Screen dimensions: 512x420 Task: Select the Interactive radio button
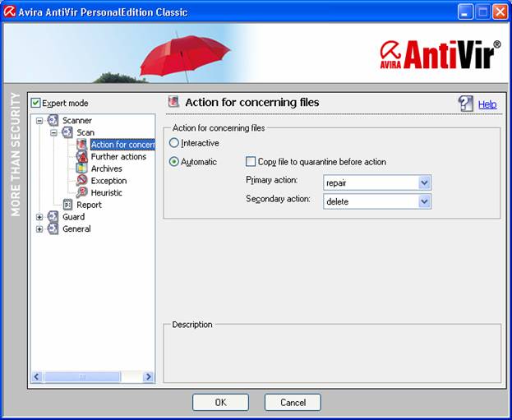pos(173,143)
